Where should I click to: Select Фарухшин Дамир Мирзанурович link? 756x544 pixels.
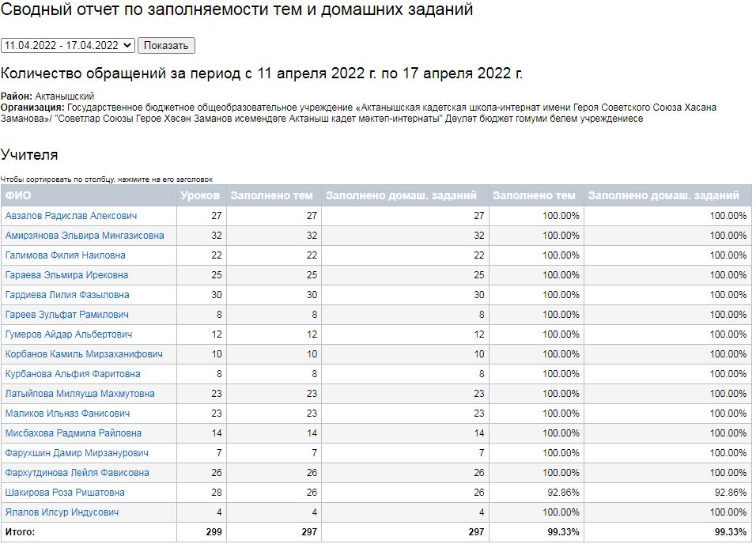point(76,453)
